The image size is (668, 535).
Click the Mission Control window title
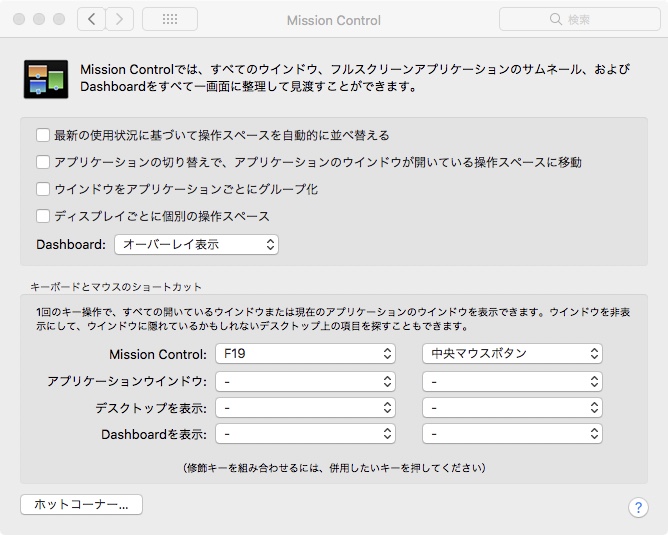pos(334,20)
